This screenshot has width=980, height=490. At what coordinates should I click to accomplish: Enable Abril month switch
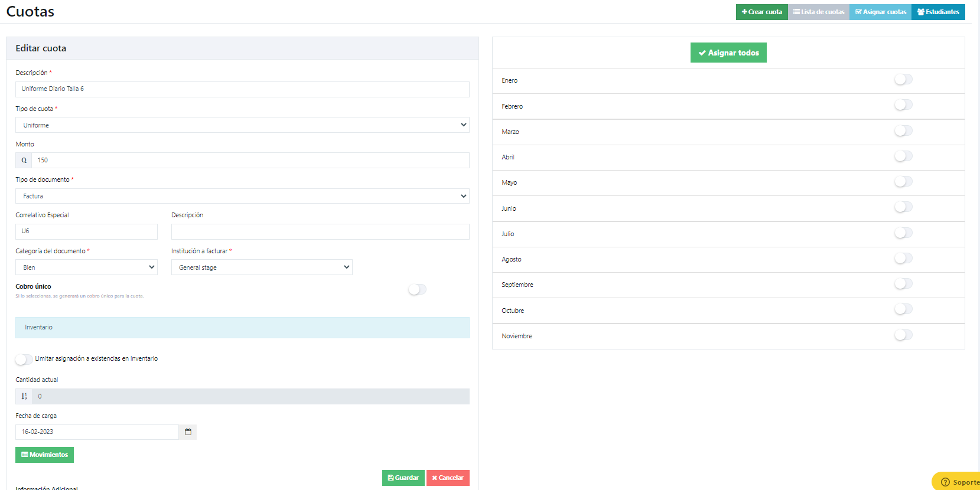tap(903, 156)
